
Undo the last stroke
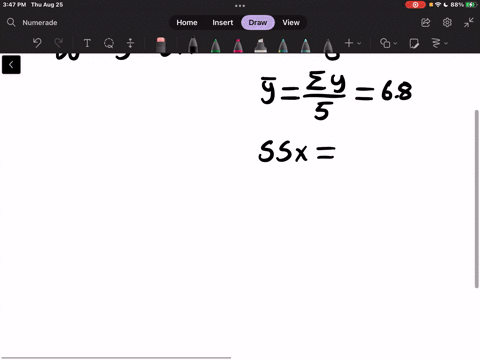pos(37,43)
